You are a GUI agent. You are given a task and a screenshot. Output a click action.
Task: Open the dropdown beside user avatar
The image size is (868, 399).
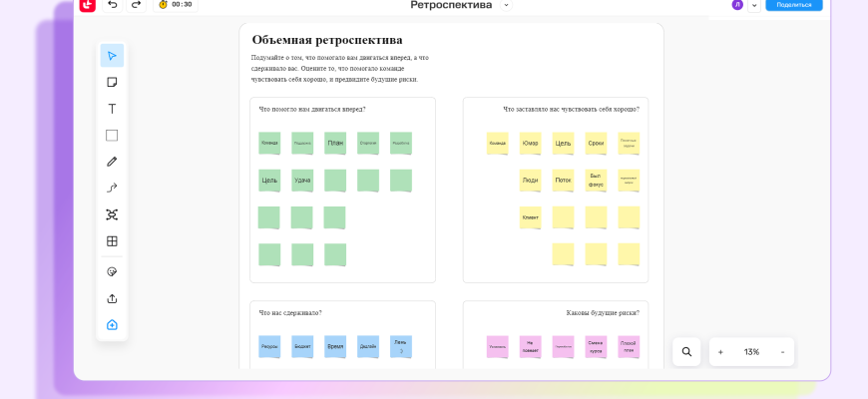[x=754, y=5]
